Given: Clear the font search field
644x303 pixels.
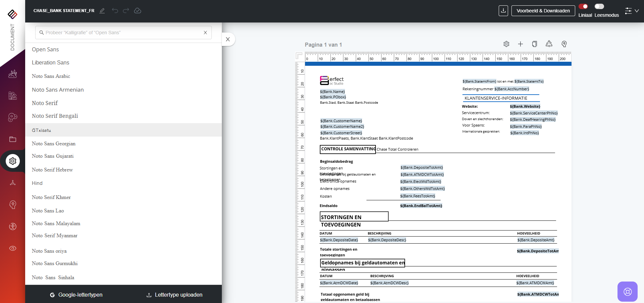Looking at the screenshot, I should coord(205,33).
